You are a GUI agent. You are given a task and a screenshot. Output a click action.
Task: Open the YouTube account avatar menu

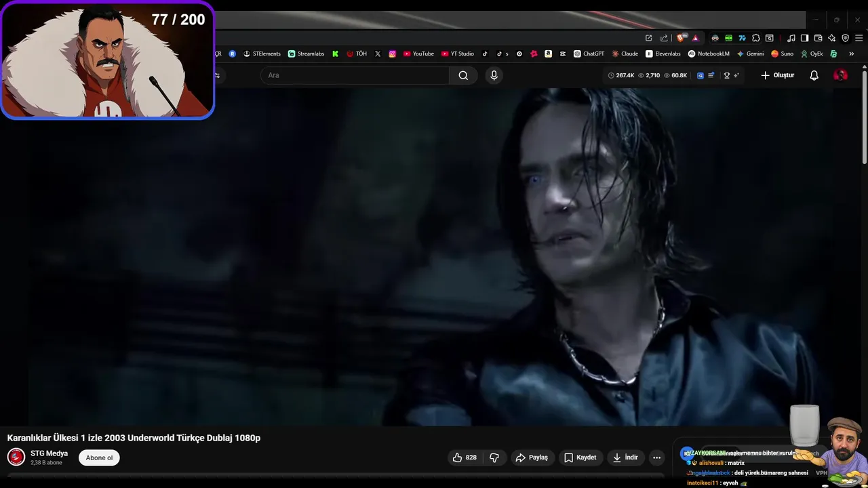click(840, 75)
